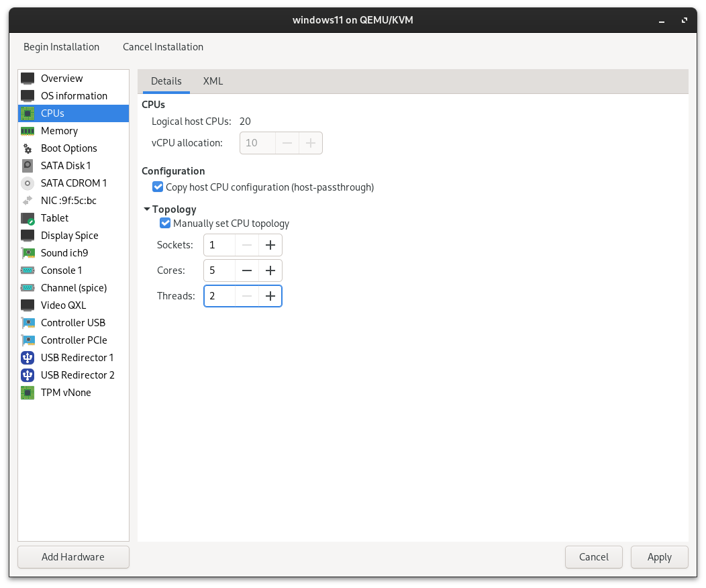This screenshot has height=588, width=706.
Task: Open the Memory settings
Action: click(x=73, y=131)
